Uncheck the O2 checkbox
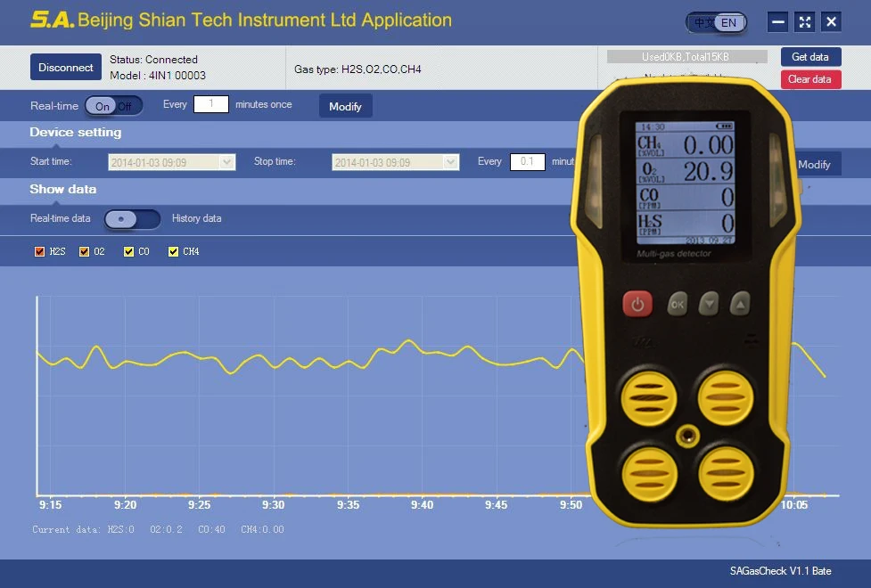The image size is (871, 588). click(x=84, y=251)
